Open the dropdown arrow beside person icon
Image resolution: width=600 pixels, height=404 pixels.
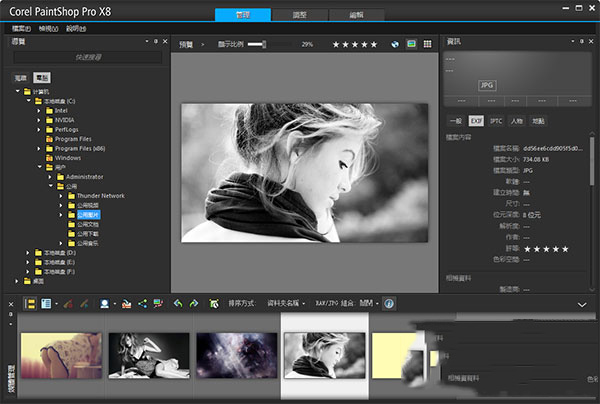[x=114, y=304]
